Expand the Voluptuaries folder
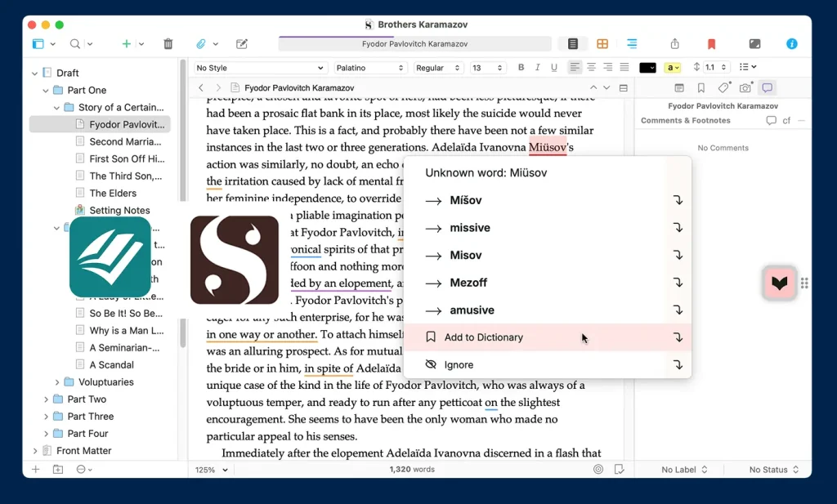Screen dimensions: 837x504 tap(56, 382)
